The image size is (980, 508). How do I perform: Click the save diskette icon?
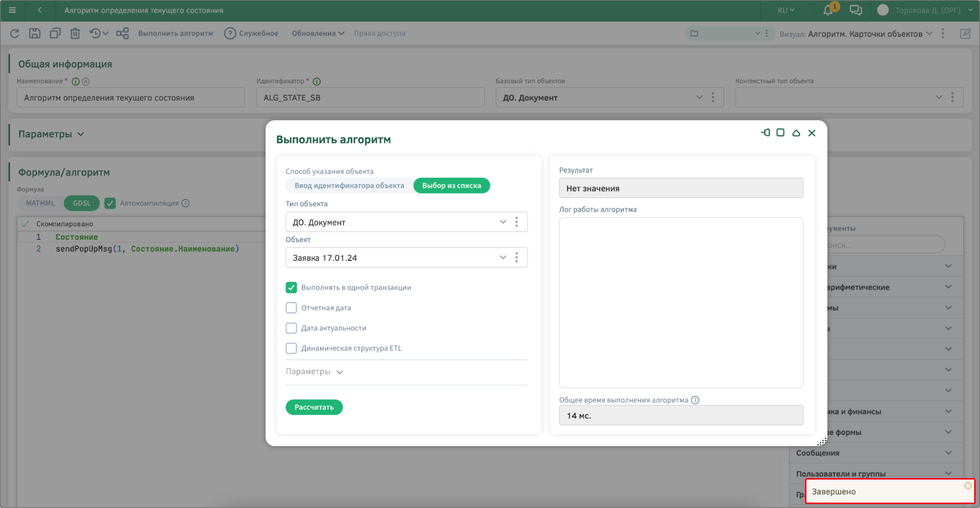[35, 33]
